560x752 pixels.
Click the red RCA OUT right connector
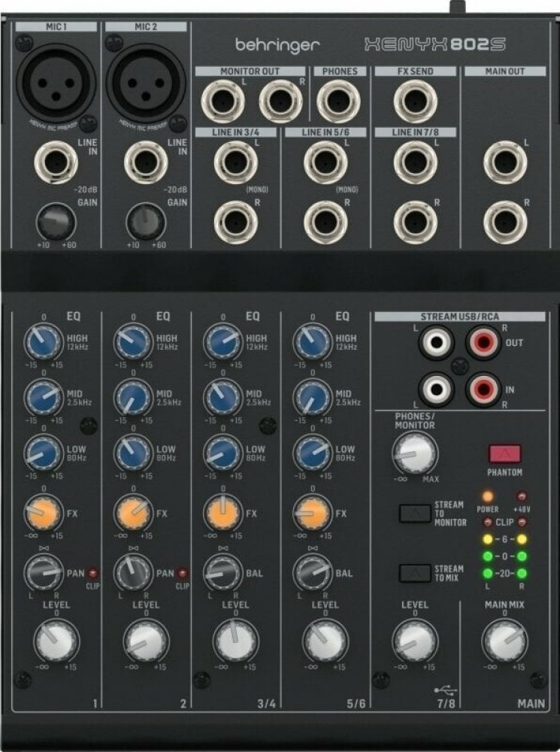pos(483,344)
